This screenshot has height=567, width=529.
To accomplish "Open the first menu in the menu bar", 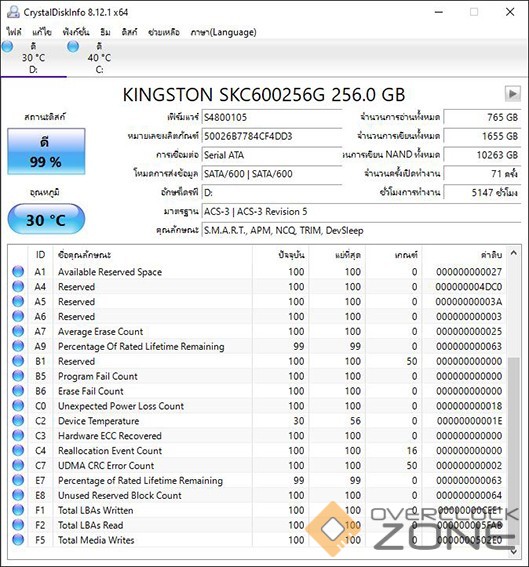I will pos(14,32).
